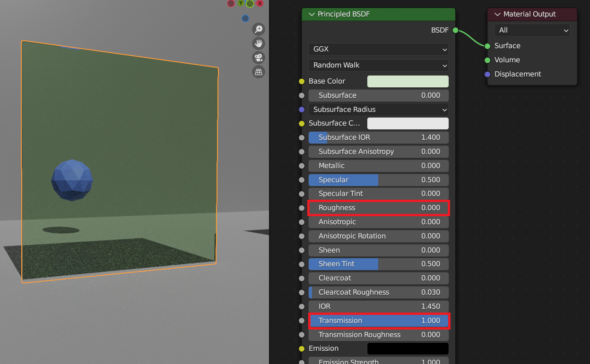
Task: Expand the Subsurface Radius dropdown
Action: pos(378,110)
